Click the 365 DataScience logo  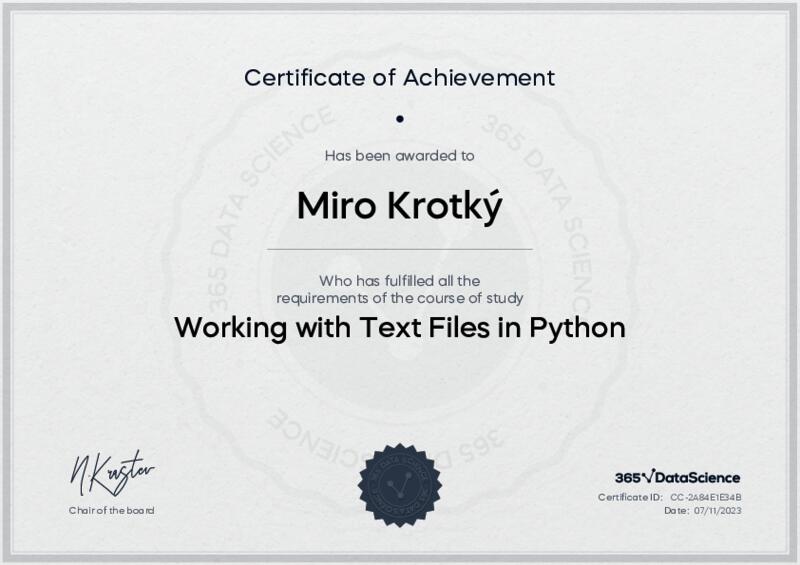[x=677, y=477]
